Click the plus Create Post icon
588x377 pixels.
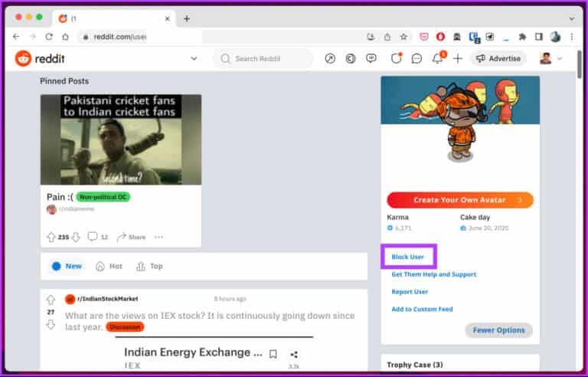(458, 58)
